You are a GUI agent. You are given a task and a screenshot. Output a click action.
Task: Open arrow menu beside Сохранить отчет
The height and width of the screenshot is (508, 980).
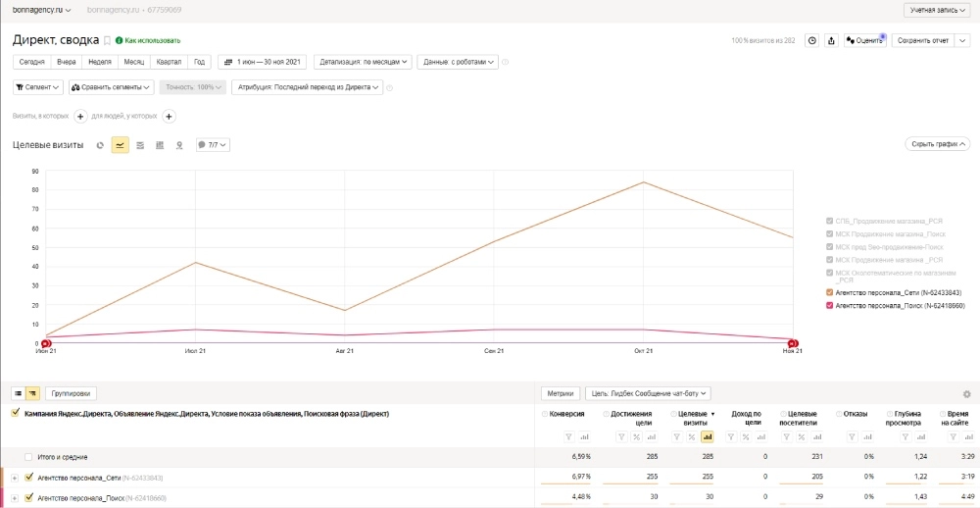point(962,40)
